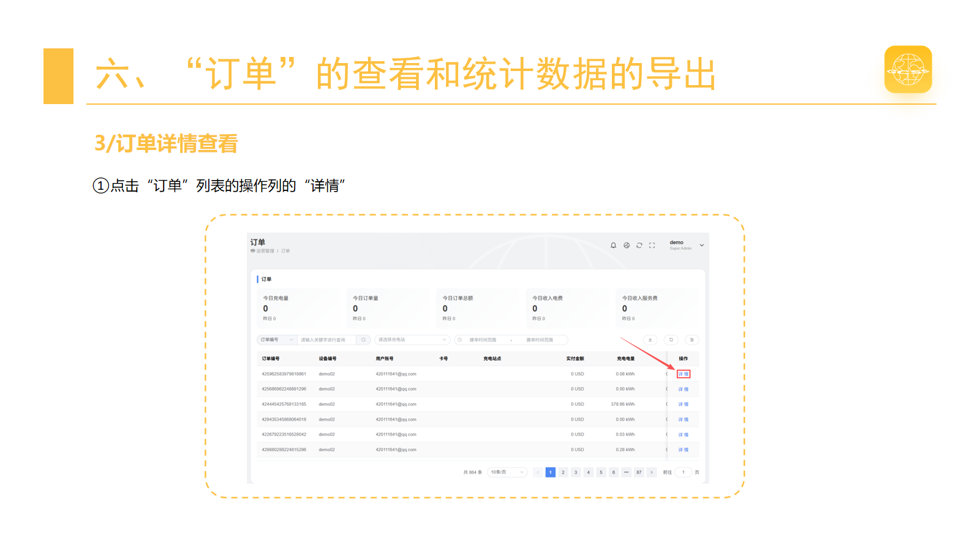Click the 今日订单量 statistic card
Viewport: 980px width, 551px height.
pyautogui.click(x=389, y=308)
